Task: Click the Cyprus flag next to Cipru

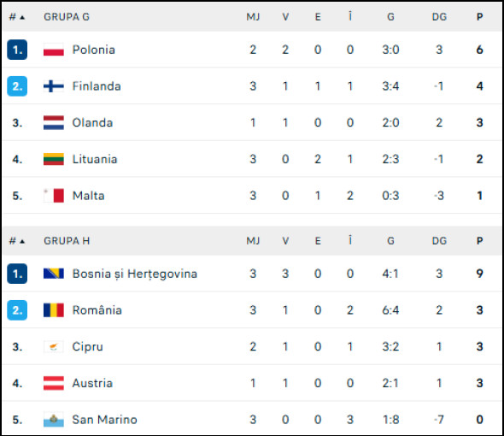Action: (54, 346)
